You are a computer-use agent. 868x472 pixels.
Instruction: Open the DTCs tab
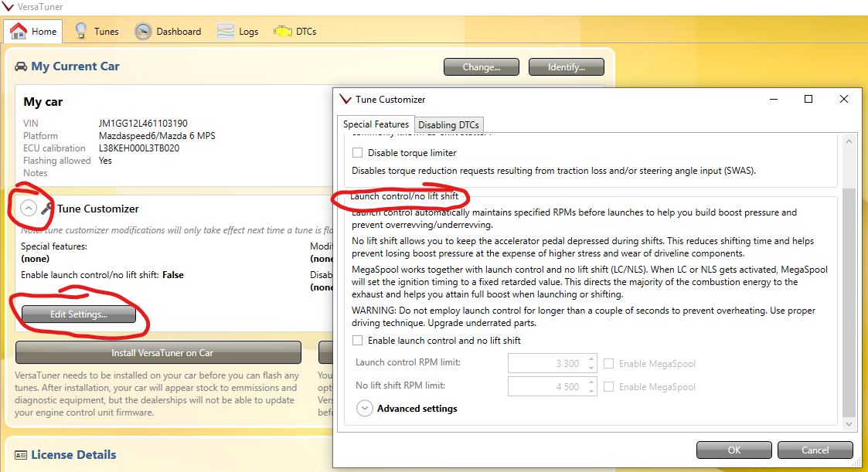coord(295,32)
